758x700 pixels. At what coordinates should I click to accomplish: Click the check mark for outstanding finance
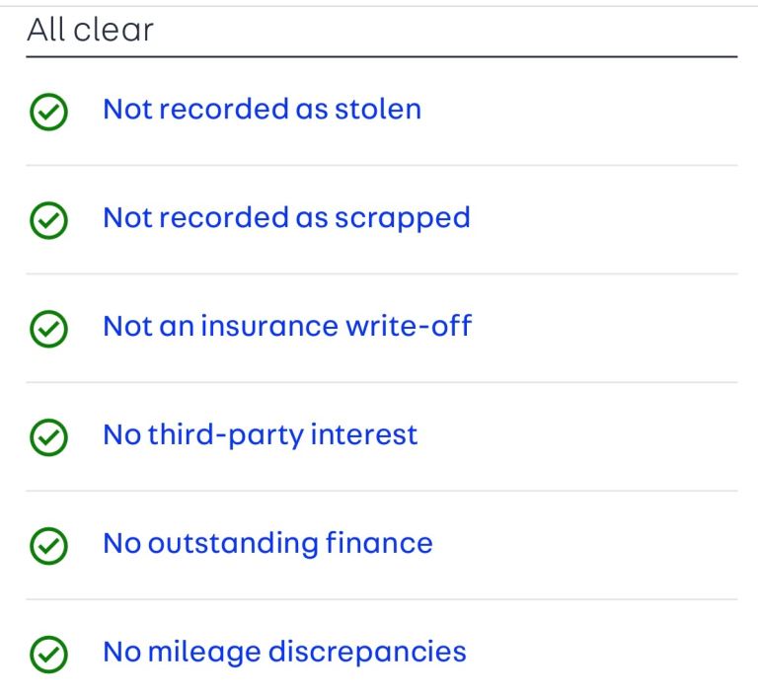tap(49, 545)
